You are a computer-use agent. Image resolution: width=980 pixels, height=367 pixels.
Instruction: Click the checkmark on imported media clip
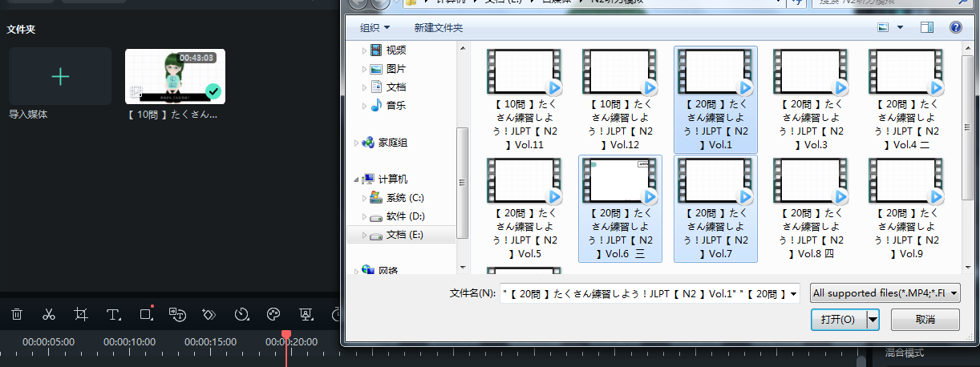pyautogui.click(x=213, y=91)
